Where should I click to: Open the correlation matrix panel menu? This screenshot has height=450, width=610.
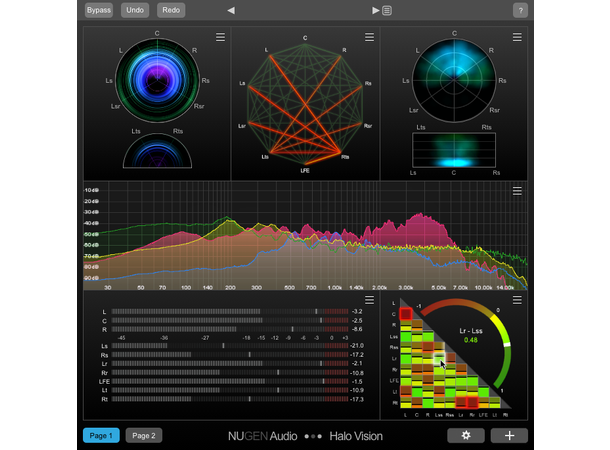(x=517, y=300)
